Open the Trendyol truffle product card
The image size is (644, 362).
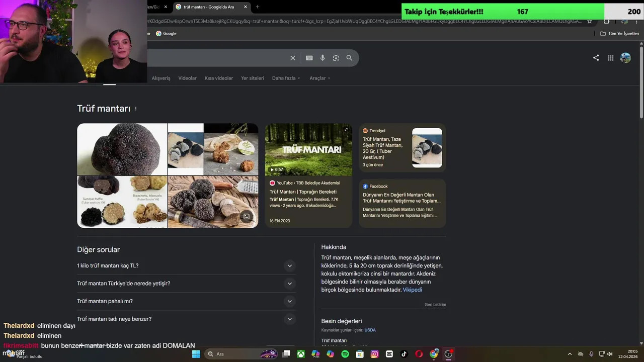tap(403, 148)
